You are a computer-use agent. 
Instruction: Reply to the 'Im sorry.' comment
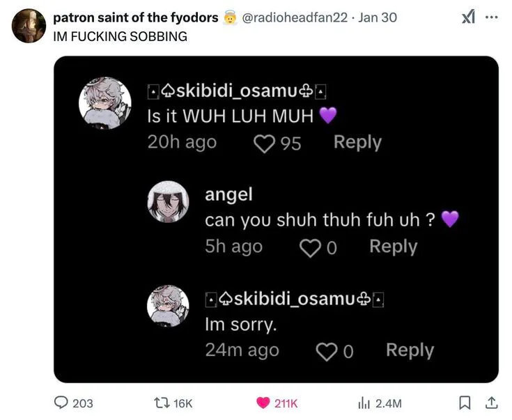pyautogui.click(x=410, y=350)
